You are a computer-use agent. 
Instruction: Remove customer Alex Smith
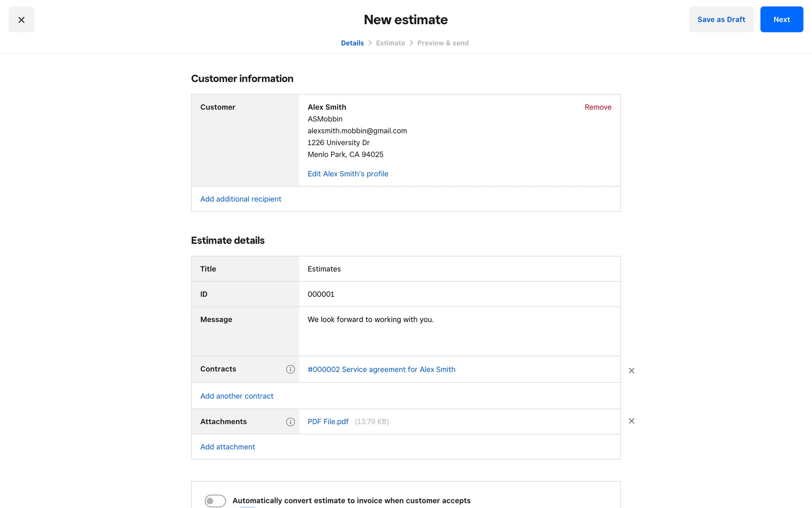point(598,107)
